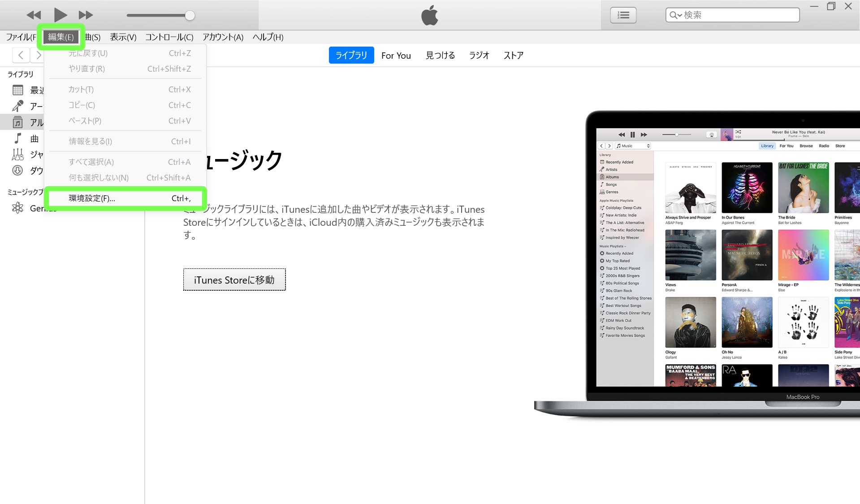Select the artists microphone icon
The width and height of the screenshot is (860, 504).
coord(18,106)
